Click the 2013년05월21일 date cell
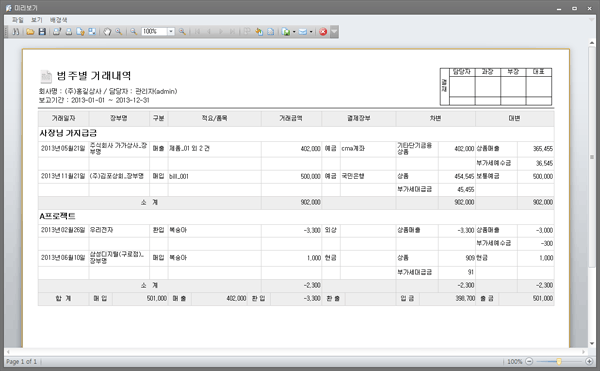 [x=63, y=148]
